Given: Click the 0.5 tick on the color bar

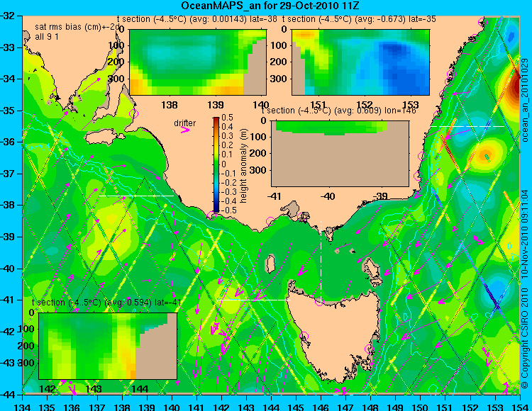Looking at the screenshot, I should coord(227,118).
